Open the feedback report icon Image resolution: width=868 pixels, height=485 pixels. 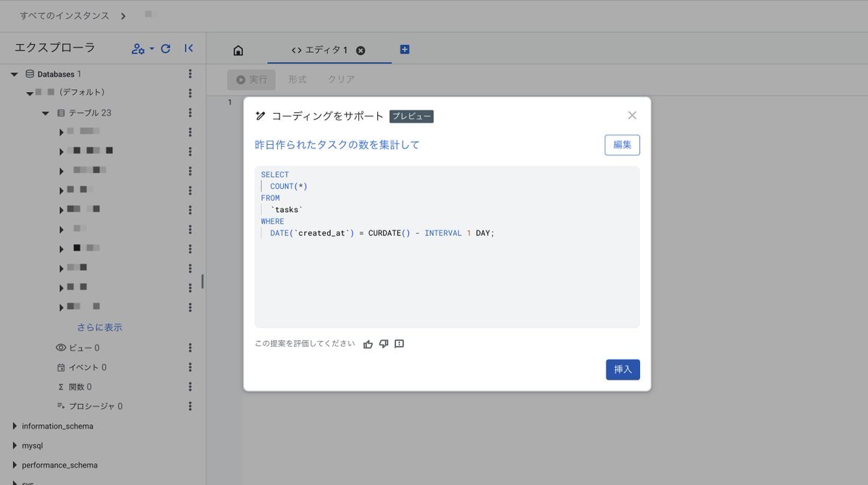(399, 344)
